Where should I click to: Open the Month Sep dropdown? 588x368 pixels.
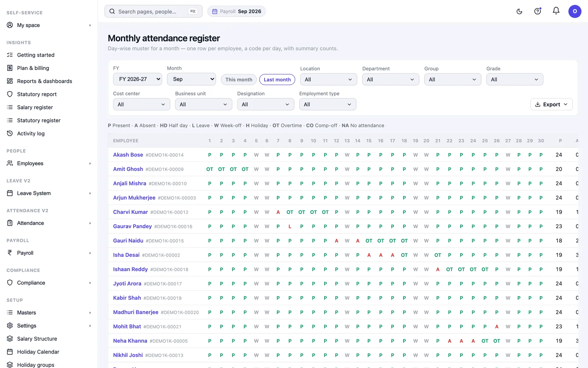pos(191,79)
